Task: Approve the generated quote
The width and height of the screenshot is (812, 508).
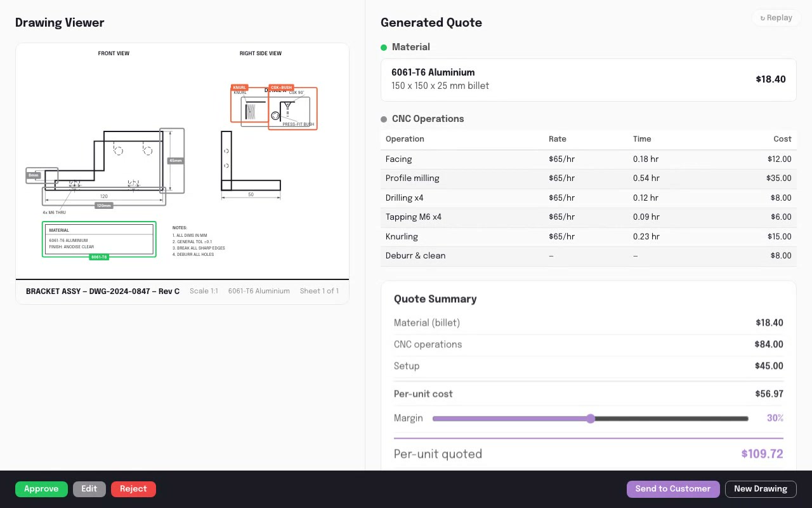Action: (x=41, y=489)
